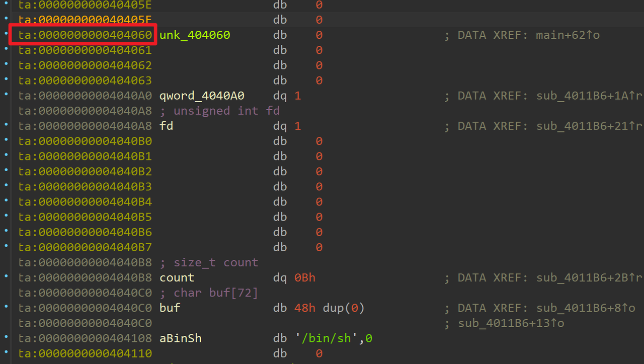The height and width of the screenshot is (364, 644).
Task: Select the aBinSh label
Action: [x=181, y=338]
